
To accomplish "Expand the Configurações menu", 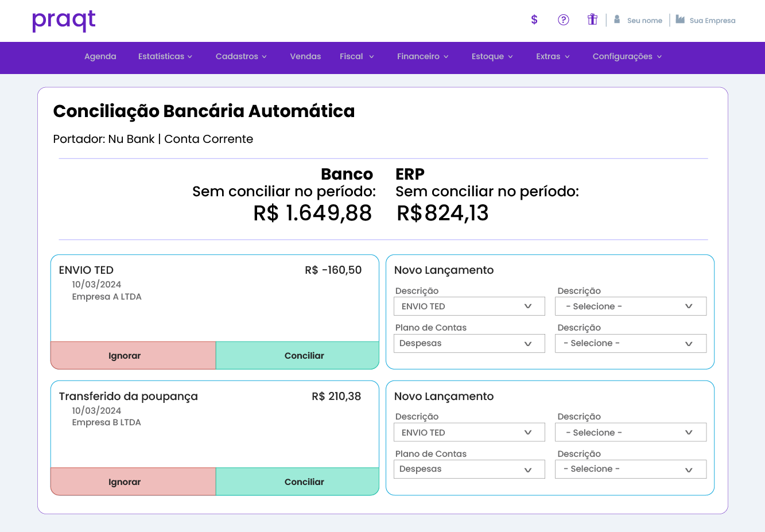I will click(x=627, y=56).
